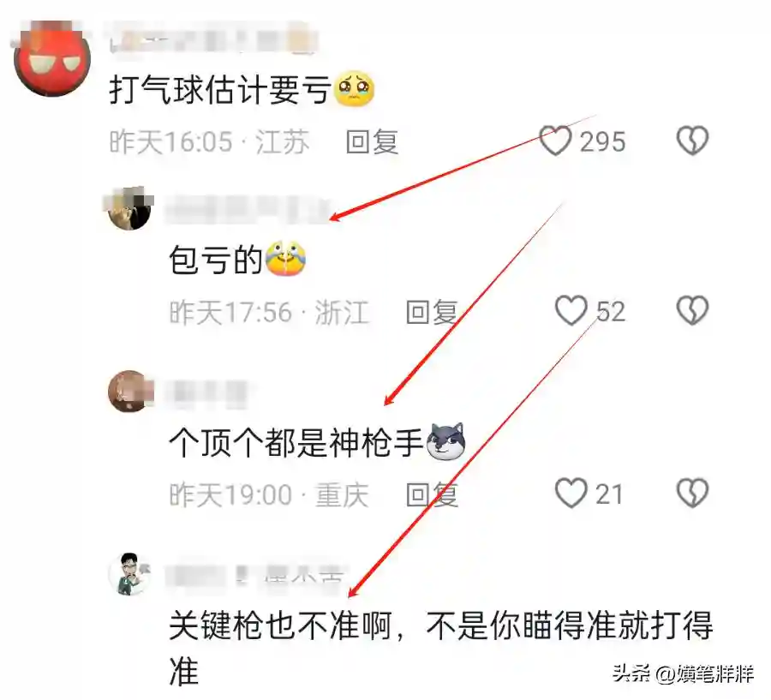771x700 pixels.
Task: Open avatar of the 神枪手 commenter
Action: [129, 391]
